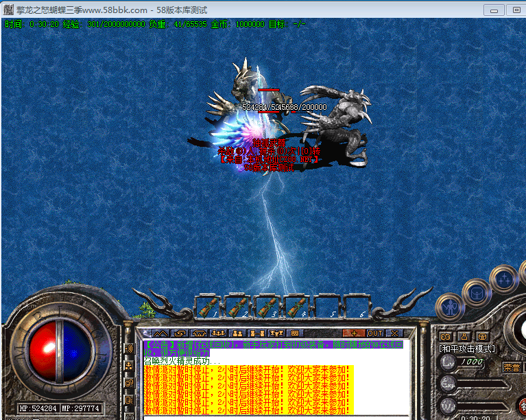Click the 荣誉 honor button
Image resolution: width=526 pixels, height=420 pixels.
(512, 368)
